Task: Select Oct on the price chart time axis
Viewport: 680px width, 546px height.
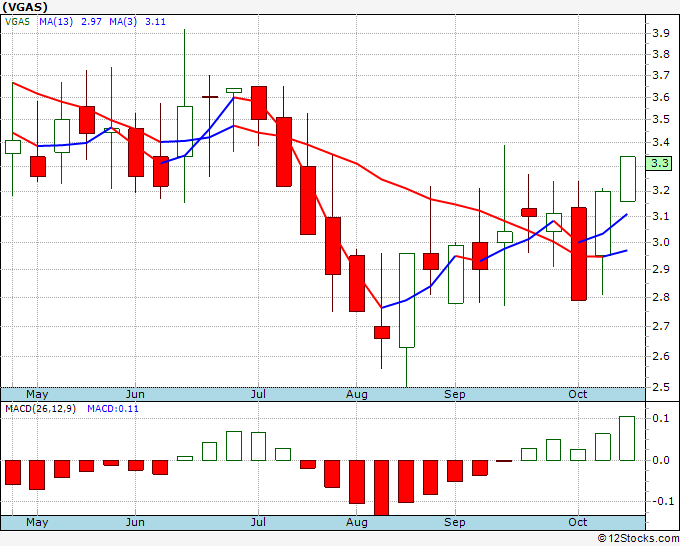Action: click(x=578, y=395)
